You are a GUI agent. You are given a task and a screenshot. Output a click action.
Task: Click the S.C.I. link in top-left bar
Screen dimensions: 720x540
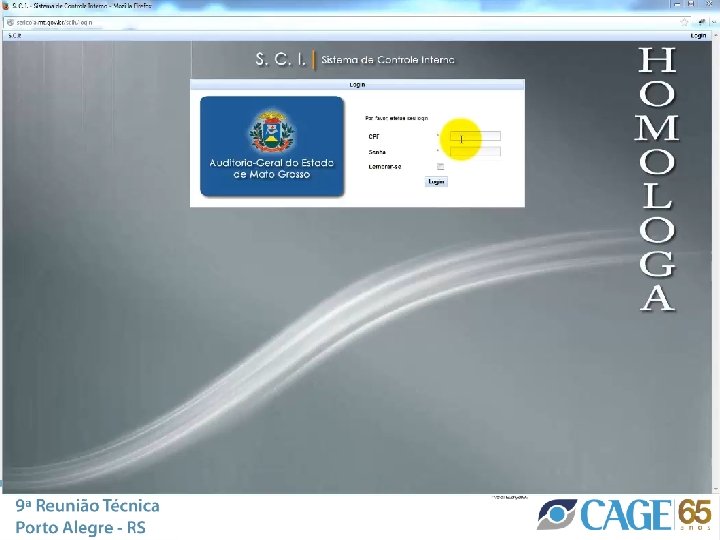14,35
